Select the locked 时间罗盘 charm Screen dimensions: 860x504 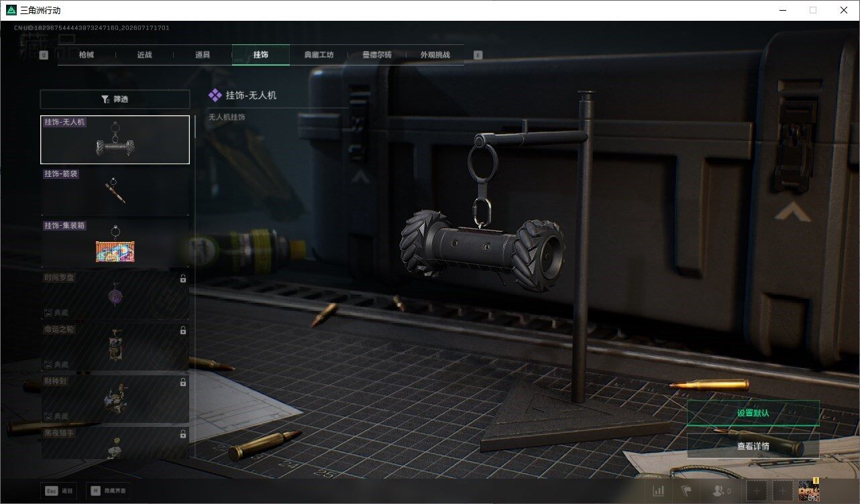(x=115, y=295)
